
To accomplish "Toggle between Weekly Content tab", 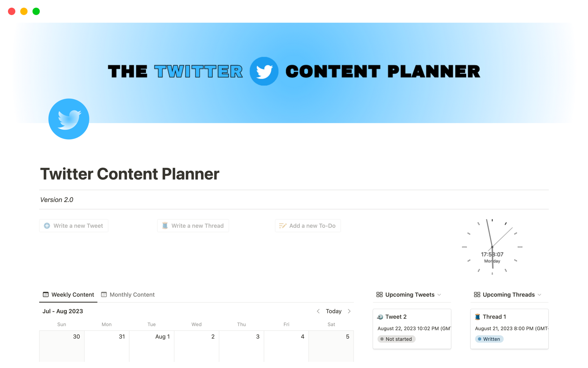I will (x=69, y=295).
